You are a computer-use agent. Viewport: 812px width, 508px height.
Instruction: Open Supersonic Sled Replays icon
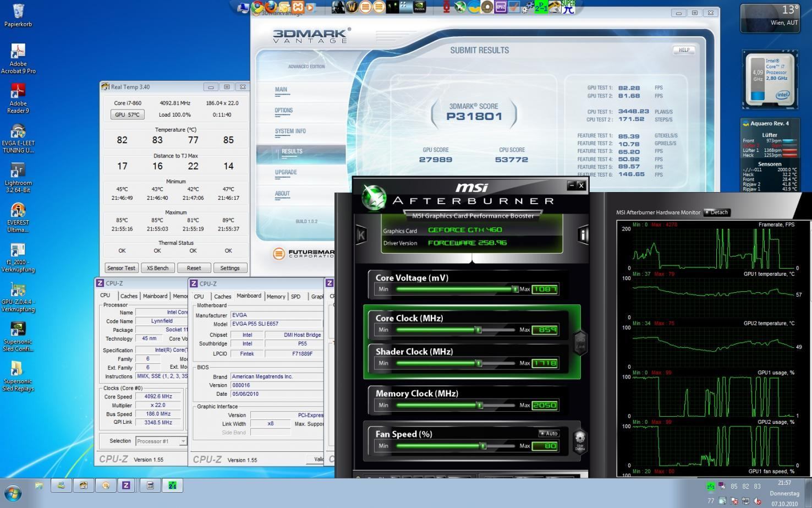click(18, 376)
